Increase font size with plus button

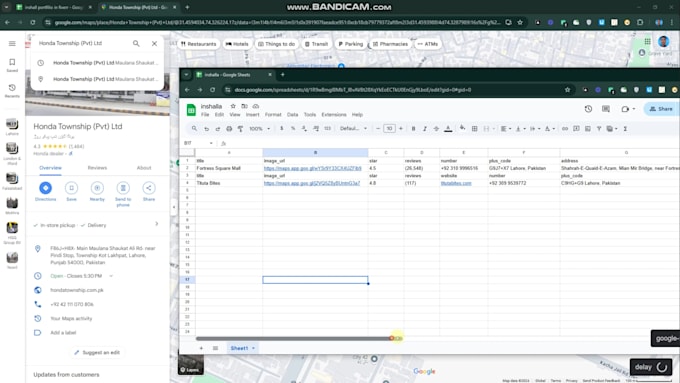point(401,129)
